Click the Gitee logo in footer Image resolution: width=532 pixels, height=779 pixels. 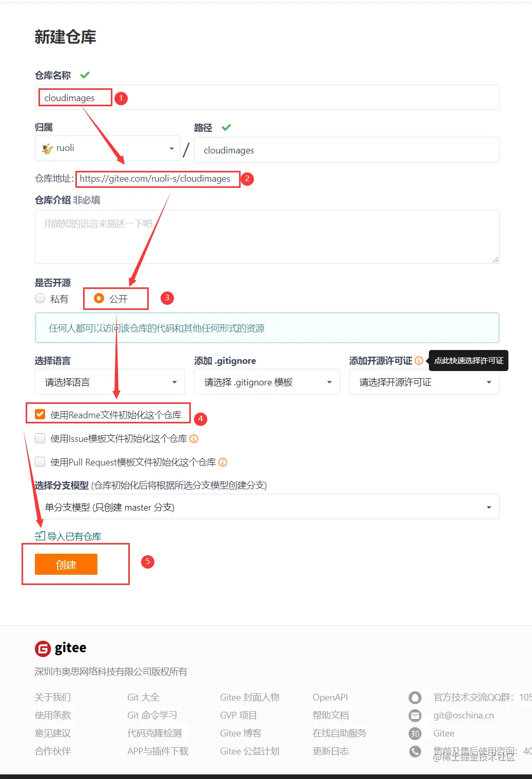click(61, 648)
